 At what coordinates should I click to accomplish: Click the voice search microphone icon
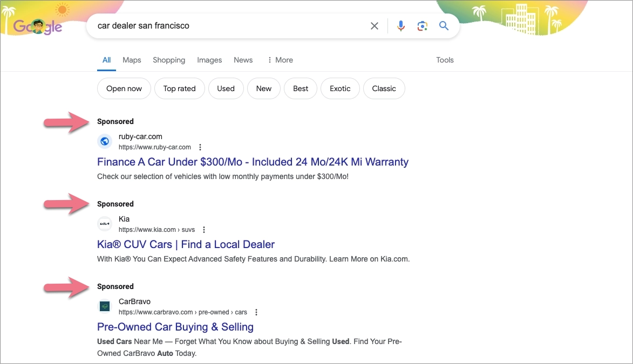click(x=400, y=25)
